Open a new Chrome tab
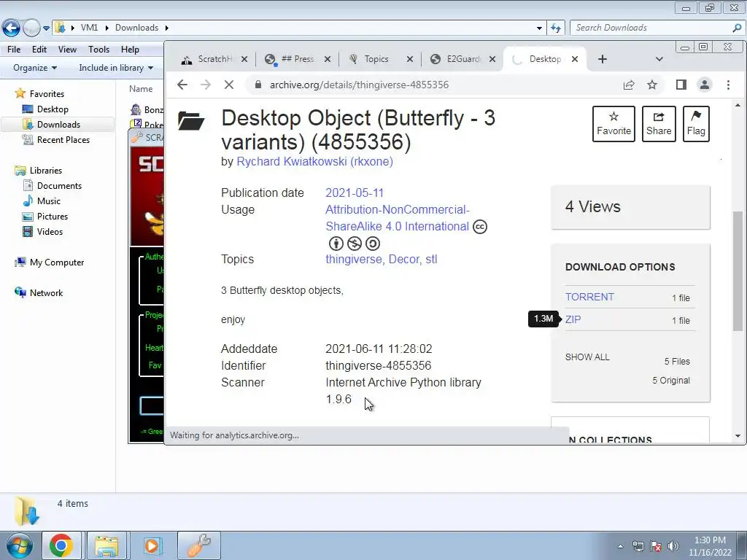This screenshot has width=747, height=560. (603, 59)
